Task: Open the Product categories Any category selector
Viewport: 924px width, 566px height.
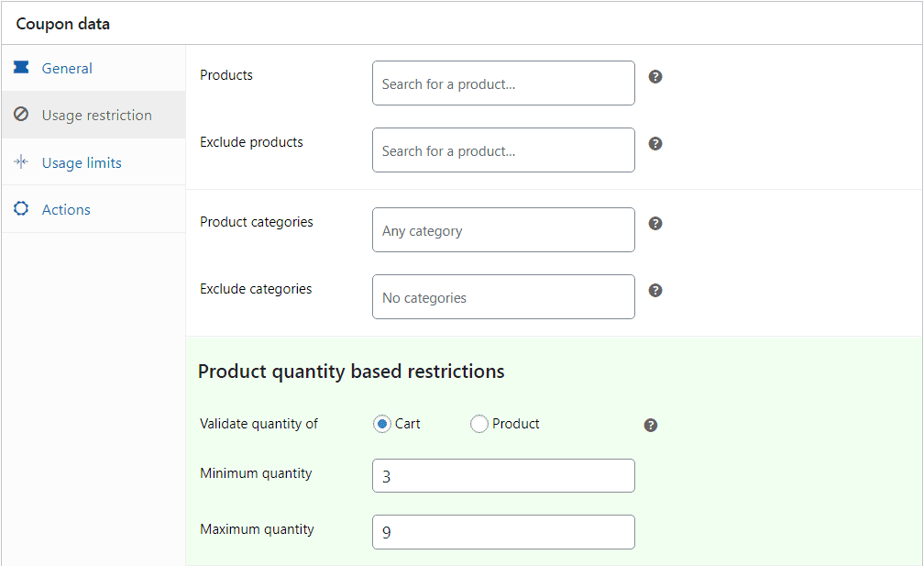Action: pyautogui.click(x=503, y=230)
